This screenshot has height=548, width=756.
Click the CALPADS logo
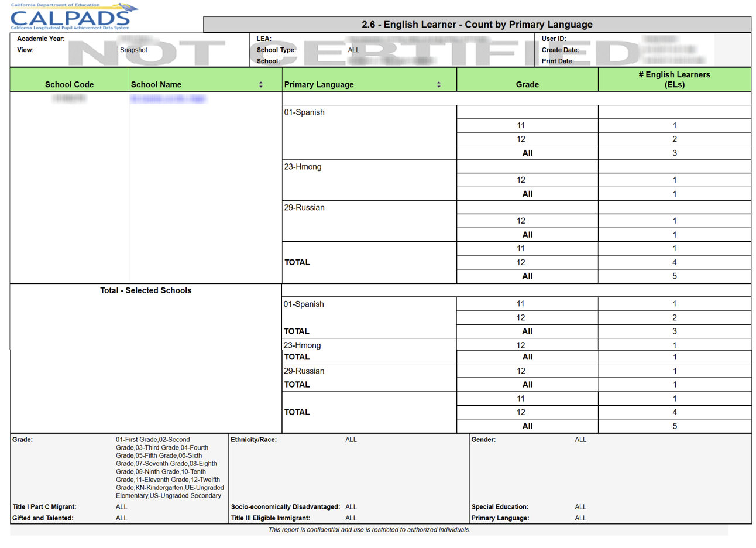pos(74,16)
